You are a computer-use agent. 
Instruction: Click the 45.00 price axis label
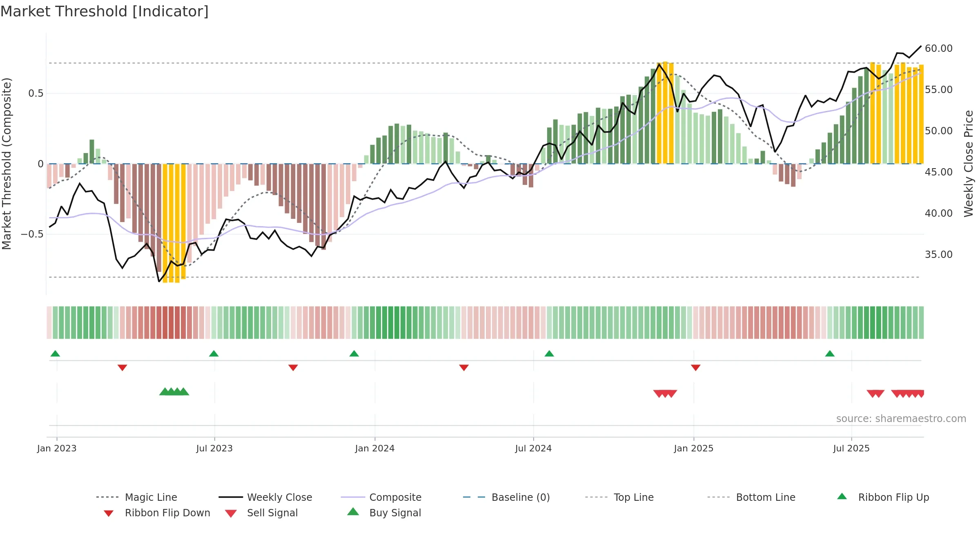[939, 172]
